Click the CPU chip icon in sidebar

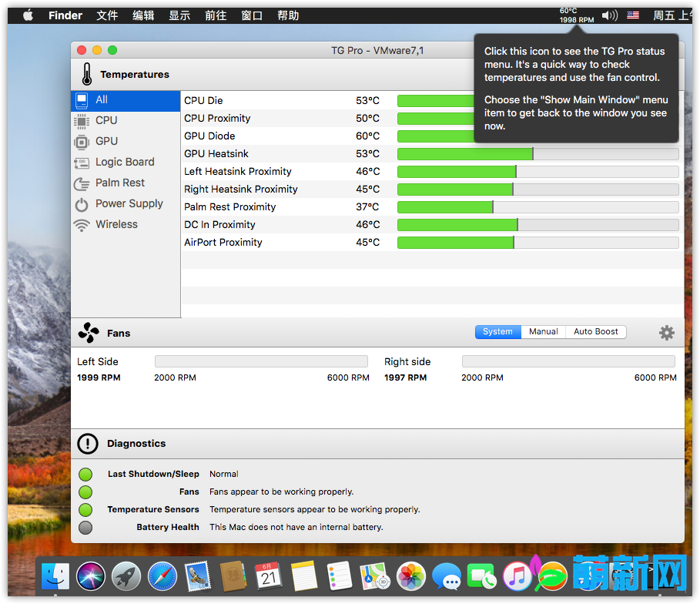click(x=82, y=121)
